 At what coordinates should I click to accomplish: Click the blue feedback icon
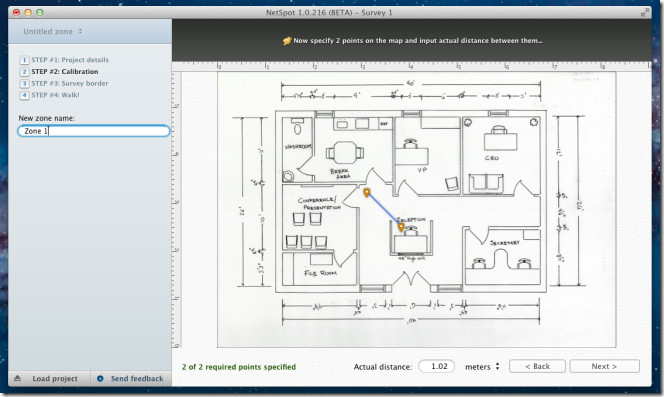pyautogui.click(x=100, y=378)
